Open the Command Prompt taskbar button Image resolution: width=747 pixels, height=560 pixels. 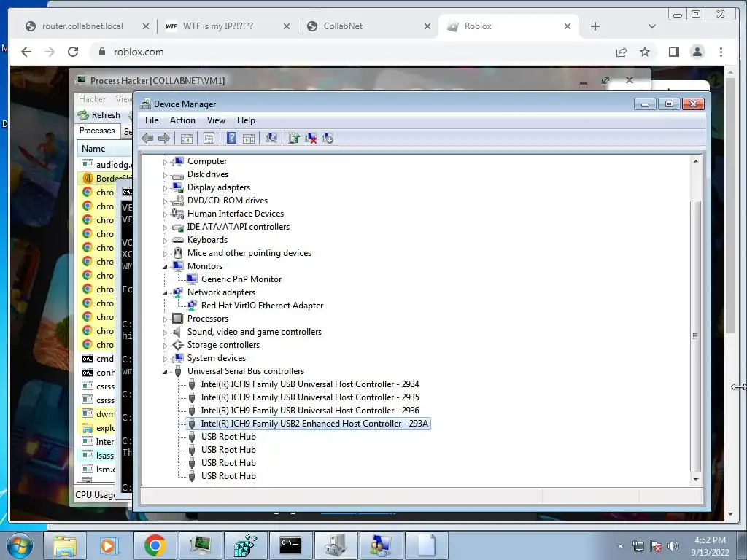(290, 545)
